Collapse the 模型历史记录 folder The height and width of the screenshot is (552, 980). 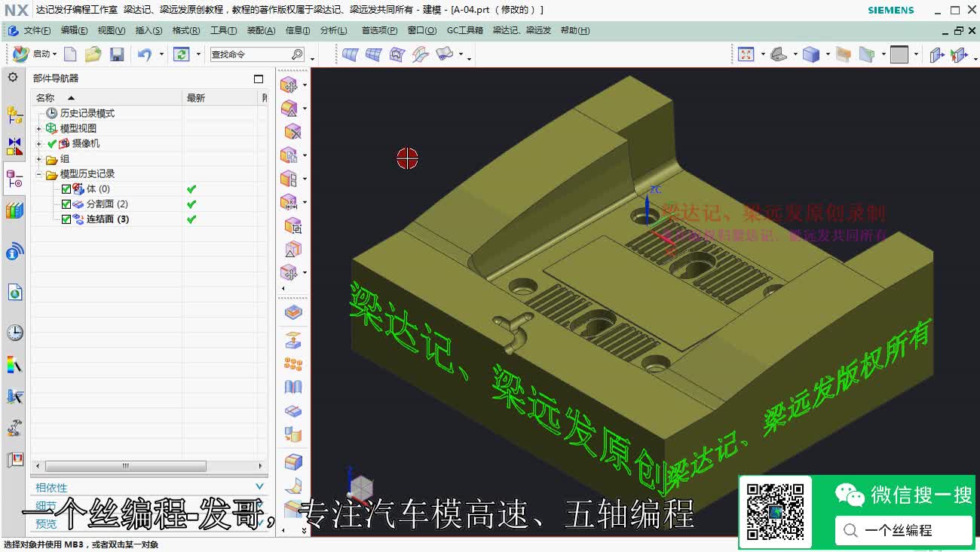(39, 175)
